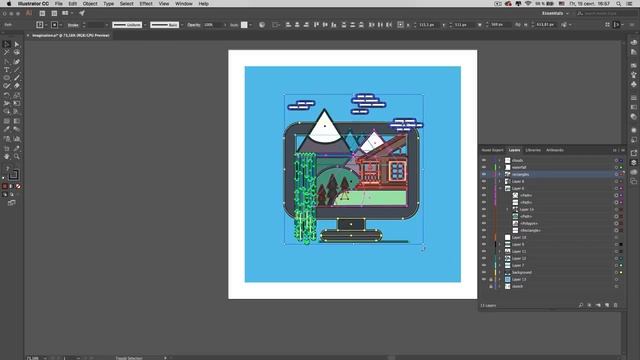
Task: Click Horizontal Align Left icon
Action: pyautogui.click(x=288, y=25)
